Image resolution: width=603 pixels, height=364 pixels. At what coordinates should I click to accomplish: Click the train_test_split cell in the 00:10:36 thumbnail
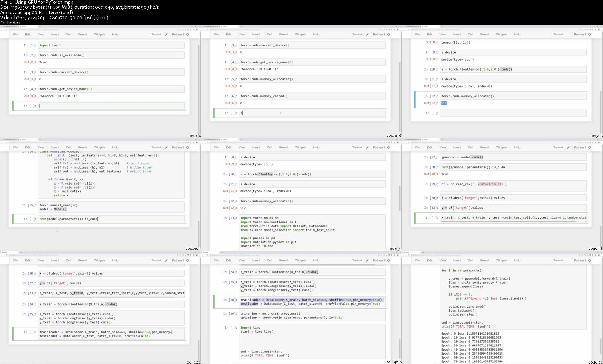click(x=513, y=218)
